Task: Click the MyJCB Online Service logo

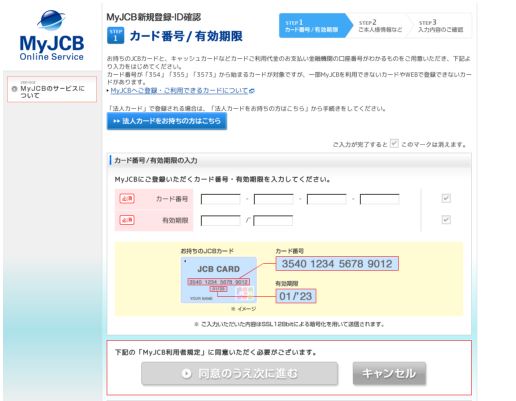Action: coord(52,35)
